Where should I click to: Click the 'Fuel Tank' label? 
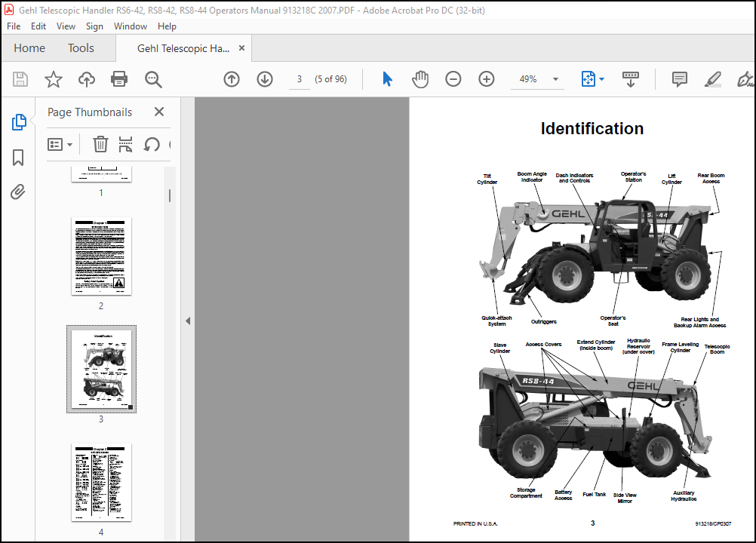[x=594, y=494]
